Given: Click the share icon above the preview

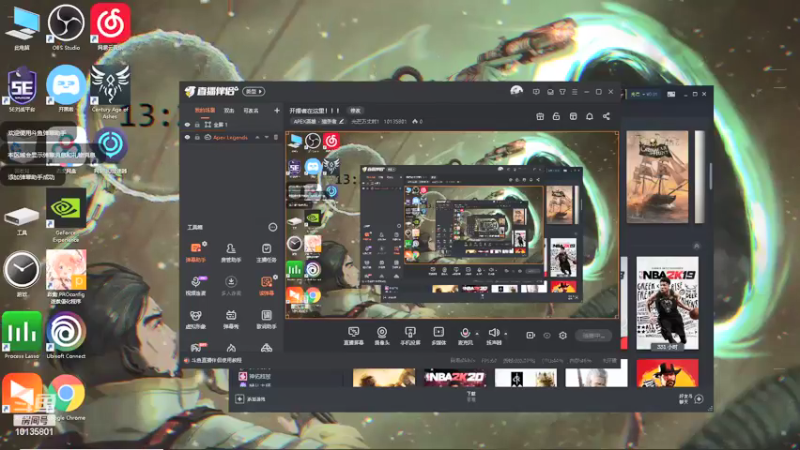Looking at the screenshot, I should point(606,116).
